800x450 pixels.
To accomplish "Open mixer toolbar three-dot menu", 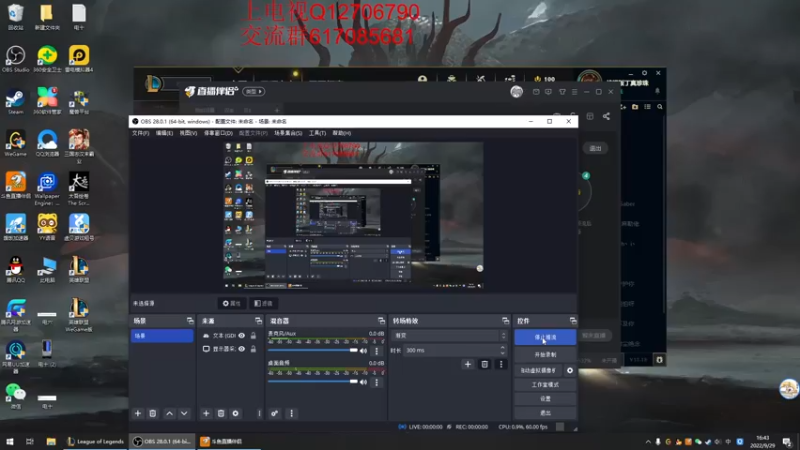I will point(291,413).
